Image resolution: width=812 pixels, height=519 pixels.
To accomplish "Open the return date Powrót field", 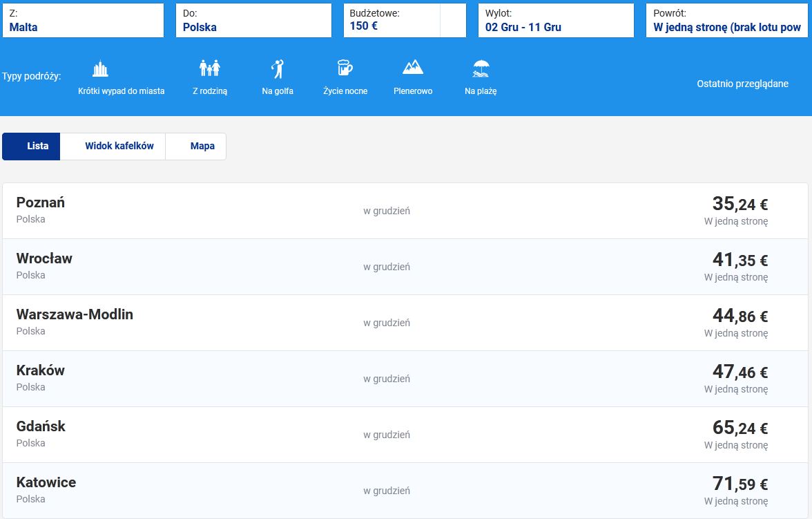I will (727, 21).
